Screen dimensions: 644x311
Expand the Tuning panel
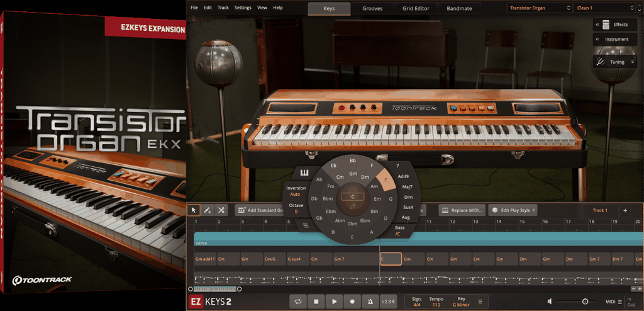[x=615, y=62]
